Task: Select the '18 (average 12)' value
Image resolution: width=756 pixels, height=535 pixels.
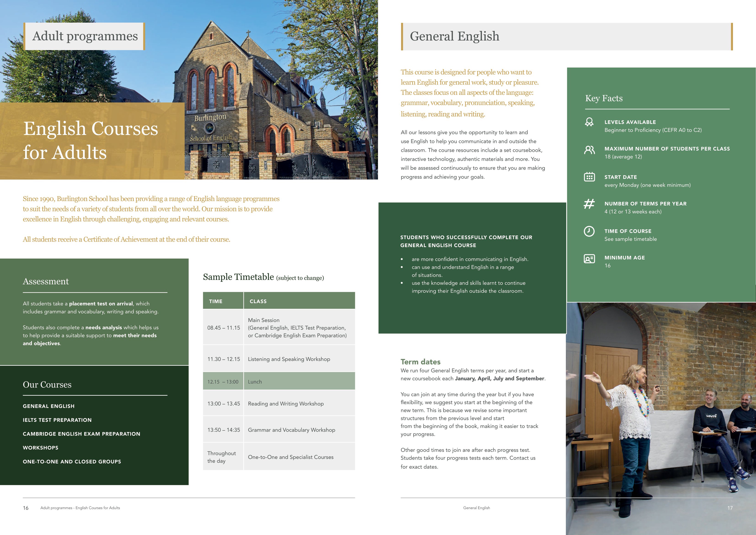Action: [x=623, y=157]
